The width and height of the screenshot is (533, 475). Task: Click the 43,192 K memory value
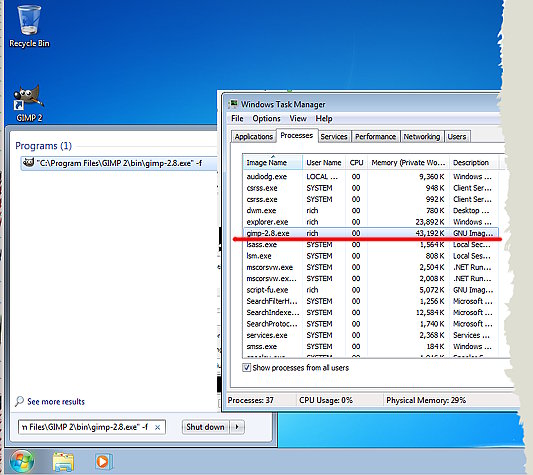tap(430, 233)
